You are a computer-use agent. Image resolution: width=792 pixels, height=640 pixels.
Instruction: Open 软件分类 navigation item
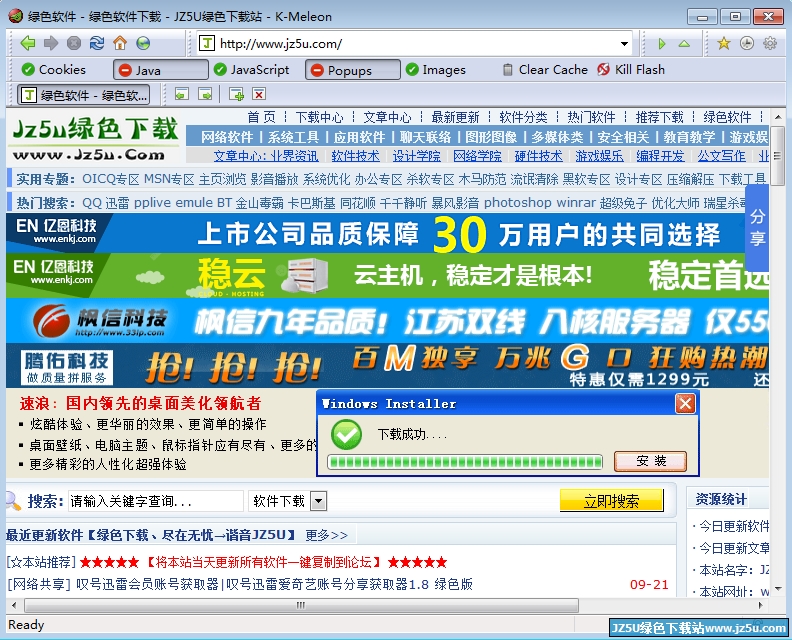(523, 117)
